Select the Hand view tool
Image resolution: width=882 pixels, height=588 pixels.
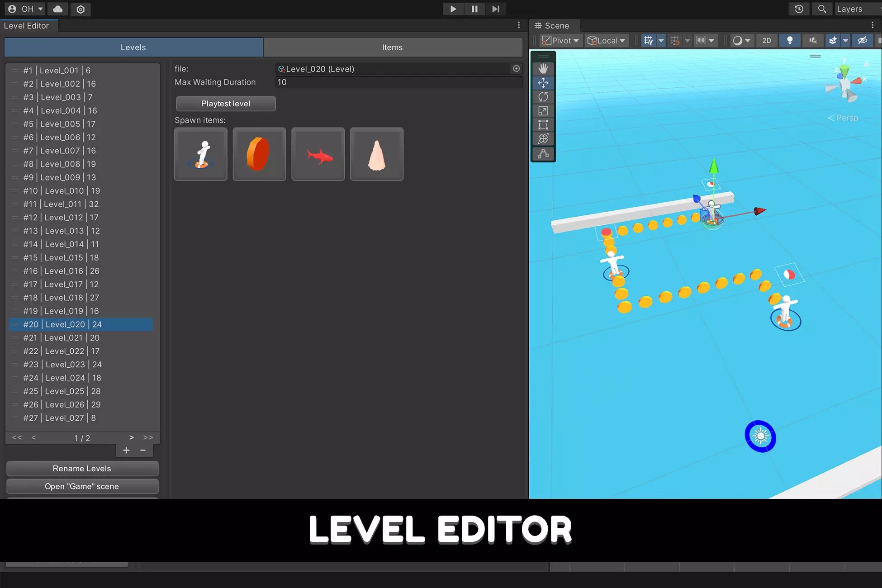[543, 69]
